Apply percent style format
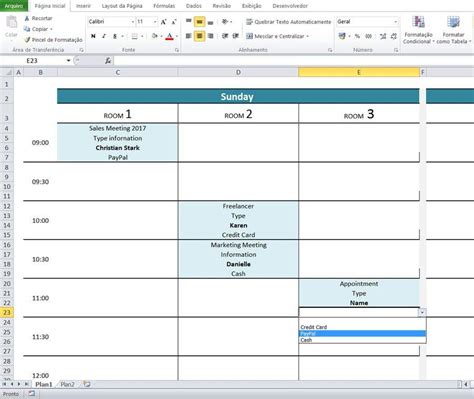 coord(357,36)
